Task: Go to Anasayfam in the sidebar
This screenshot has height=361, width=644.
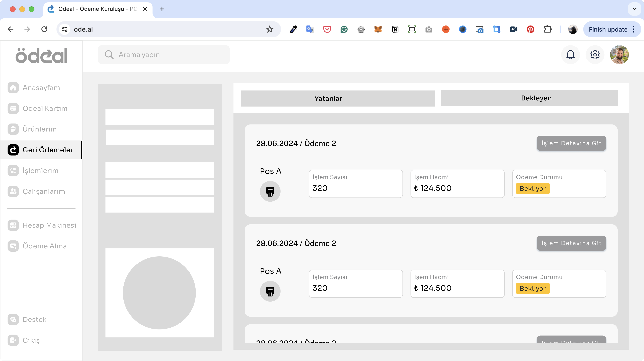Action: coord(41,87)
